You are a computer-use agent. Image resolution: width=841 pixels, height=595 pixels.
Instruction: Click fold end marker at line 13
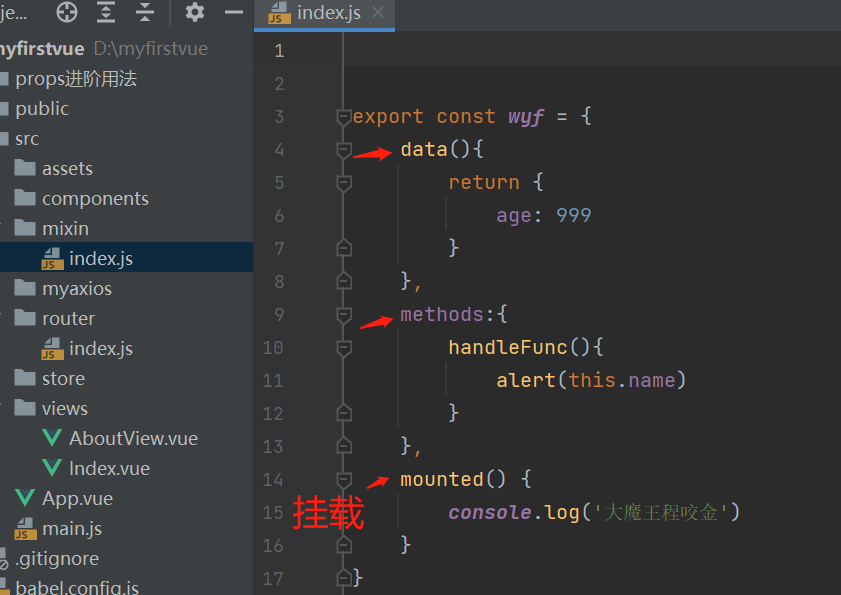pyautogui.click(x=344, y=446)
